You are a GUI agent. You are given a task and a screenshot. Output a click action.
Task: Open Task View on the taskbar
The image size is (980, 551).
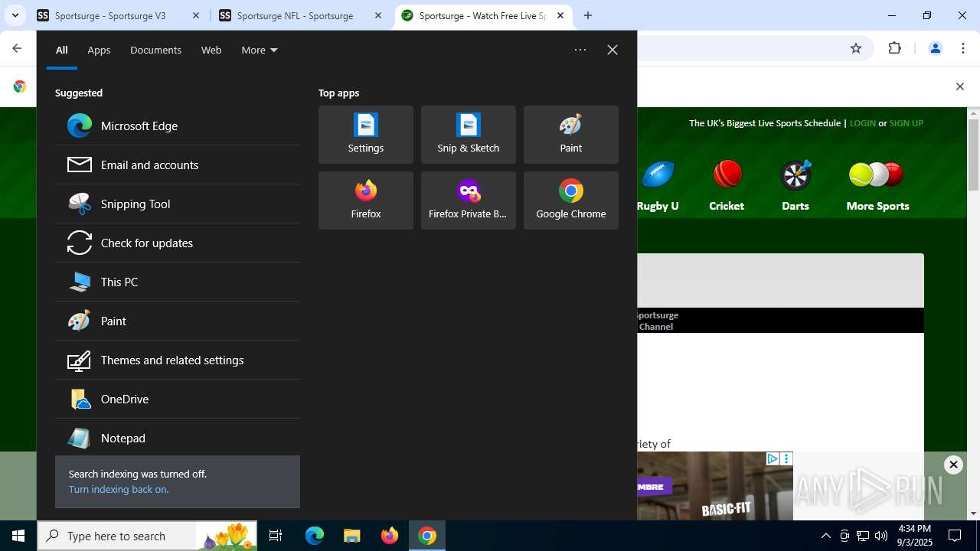tap(276, 536)
